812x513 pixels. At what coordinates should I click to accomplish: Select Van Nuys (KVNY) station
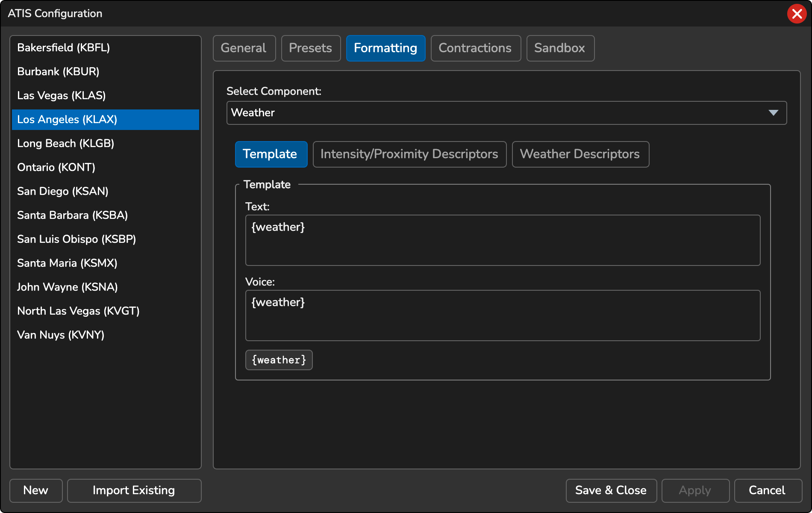pos(61,335)
